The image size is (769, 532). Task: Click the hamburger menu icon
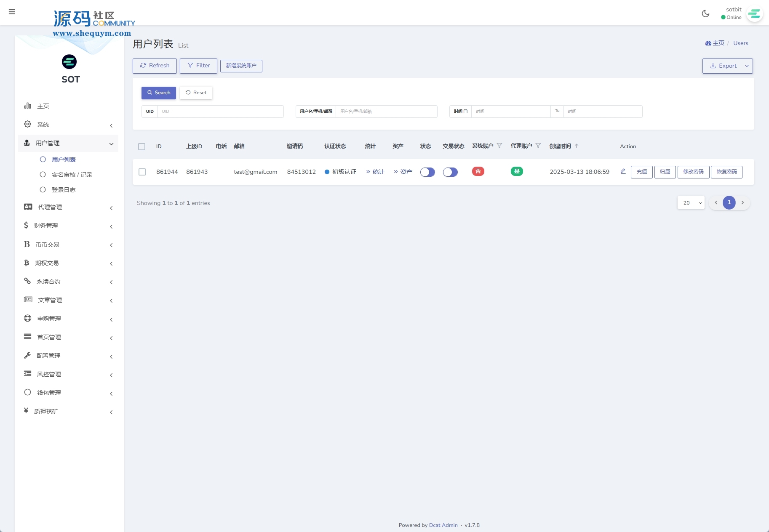[12, 12]
